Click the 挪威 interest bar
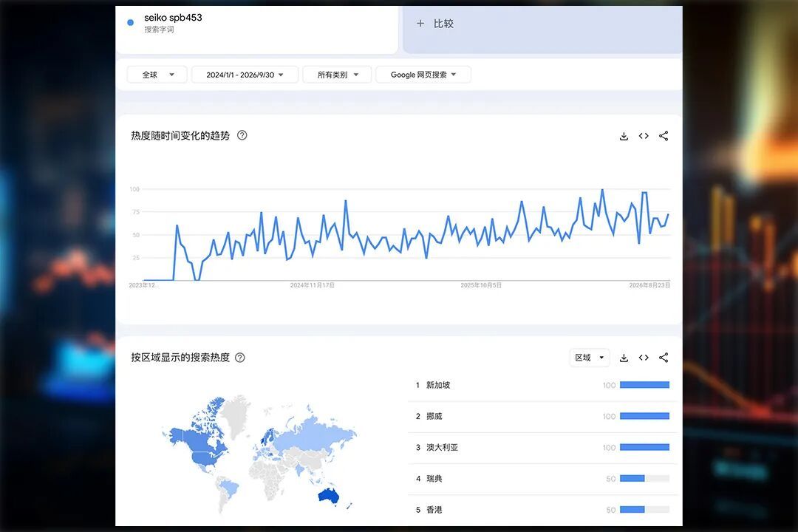 click(644, 416)
